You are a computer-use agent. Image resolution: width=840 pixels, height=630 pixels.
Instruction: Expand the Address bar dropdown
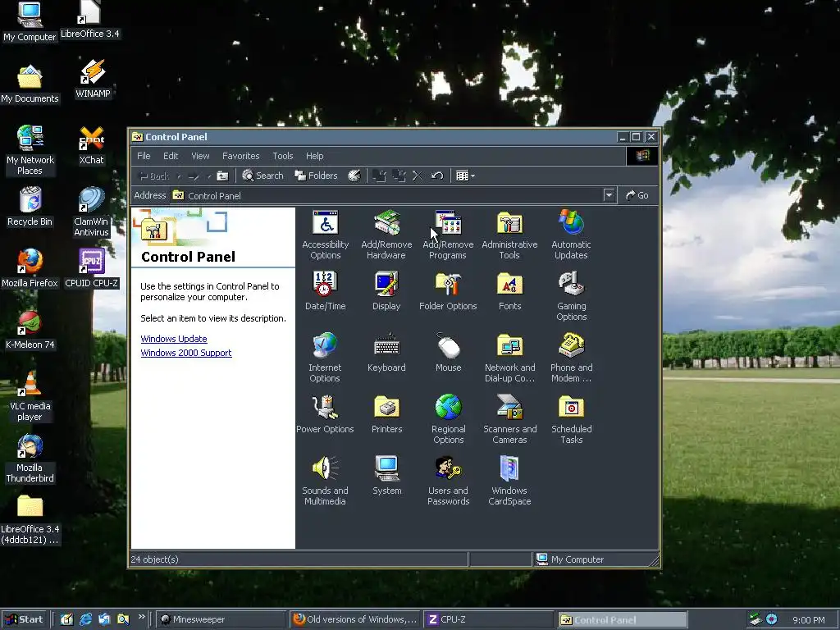609,195
